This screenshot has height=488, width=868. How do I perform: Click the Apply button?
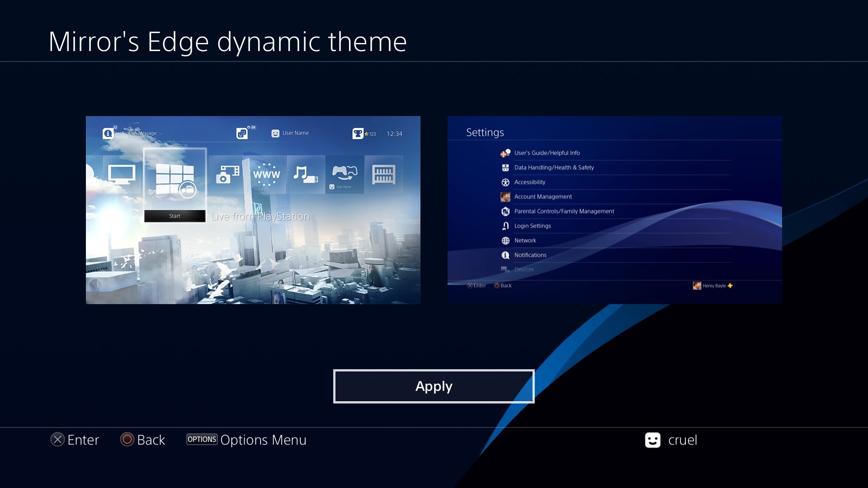[x=434, y=386]
